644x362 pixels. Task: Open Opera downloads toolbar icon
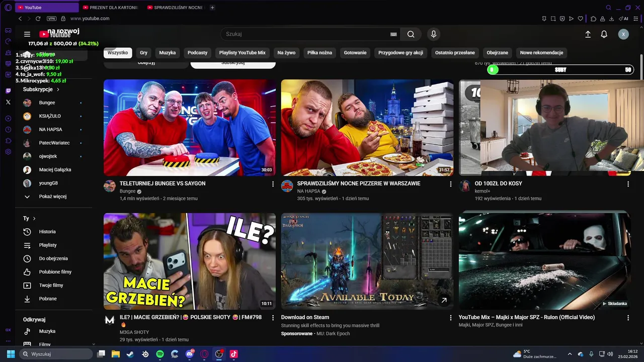[x=611, y=19]
